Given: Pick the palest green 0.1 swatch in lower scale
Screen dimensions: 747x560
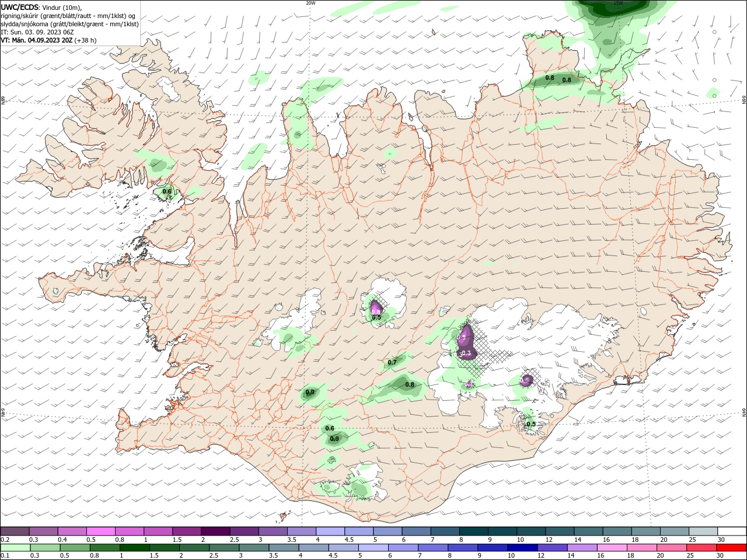Looking at the screenshot, I should 15,548.
